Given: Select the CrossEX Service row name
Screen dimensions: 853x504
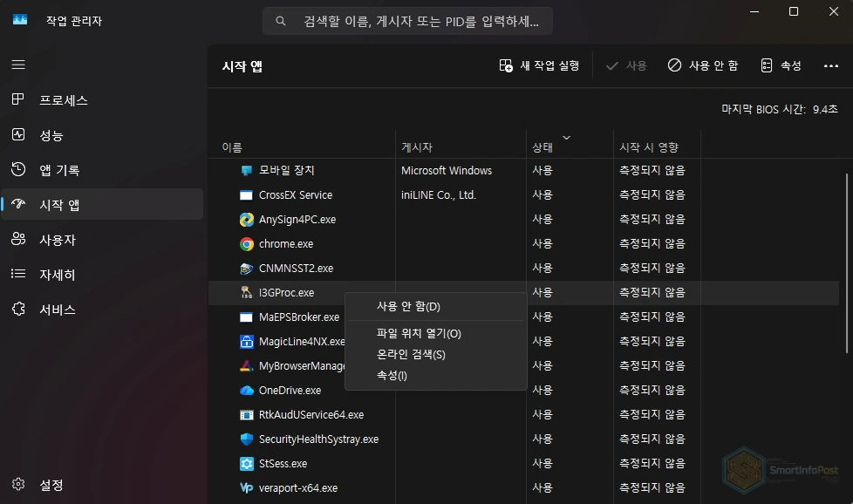Looking at the screenshot, I should [296, 195].
